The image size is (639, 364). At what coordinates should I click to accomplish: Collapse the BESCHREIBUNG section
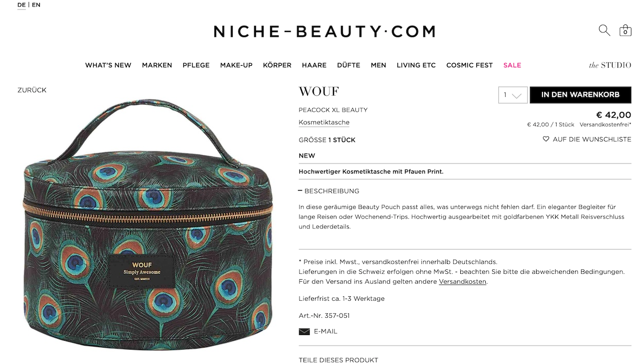click(x=329, y=191)
